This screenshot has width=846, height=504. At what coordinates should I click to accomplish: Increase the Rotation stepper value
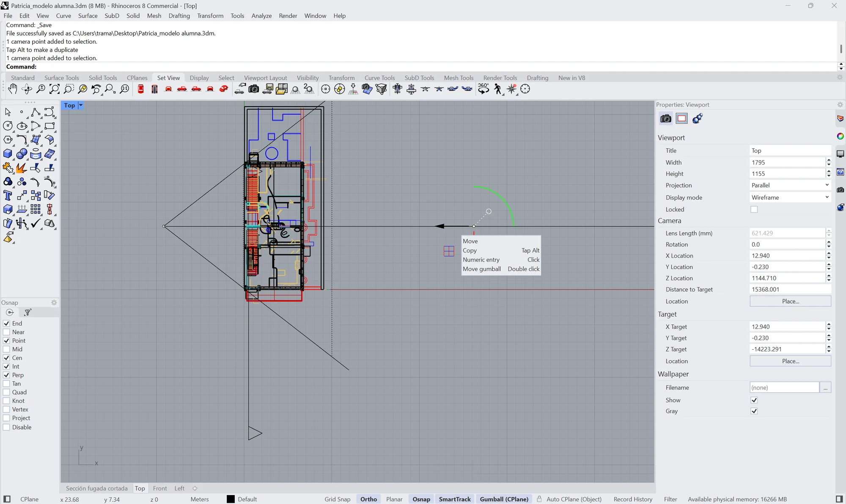click(x=829, y=242)
